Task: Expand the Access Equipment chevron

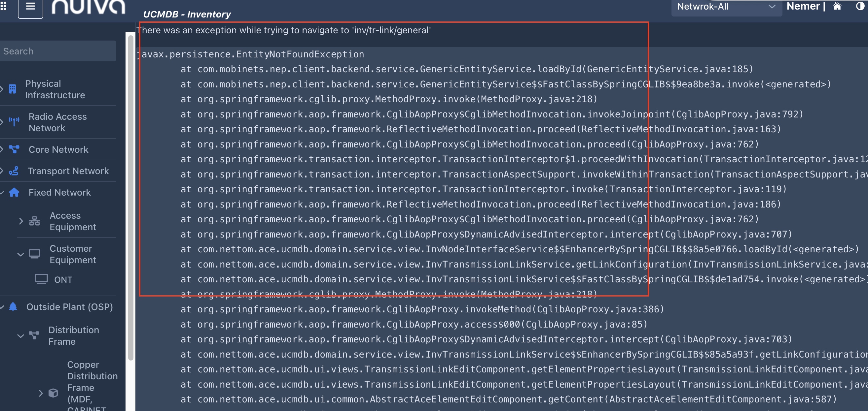Action: (x=21, y=221)
